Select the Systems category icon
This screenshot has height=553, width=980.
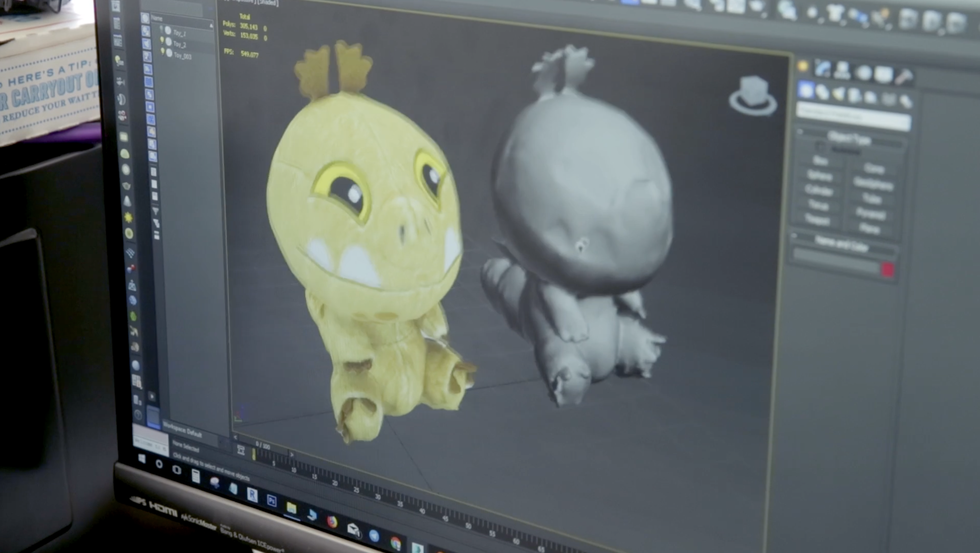tap(906, 102)
